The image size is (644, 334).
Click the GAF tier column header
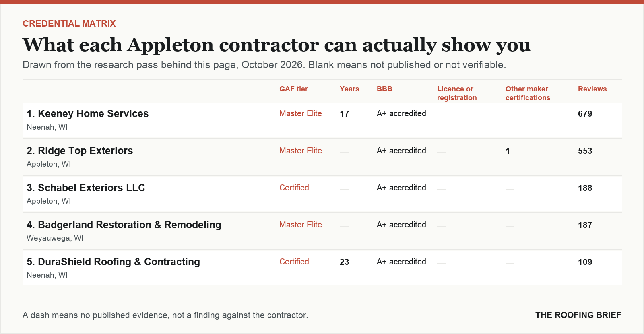pyautogui.click(x=293, y=89)
